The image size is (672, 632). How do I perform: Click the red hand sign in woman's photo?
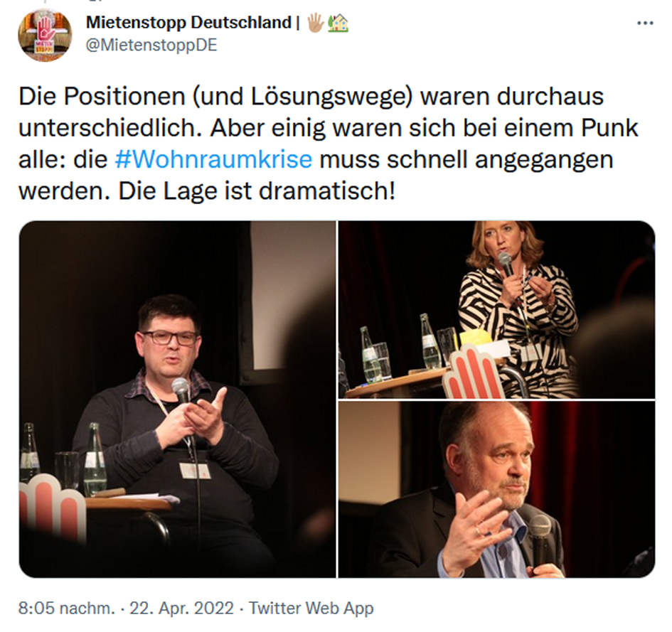472,371
